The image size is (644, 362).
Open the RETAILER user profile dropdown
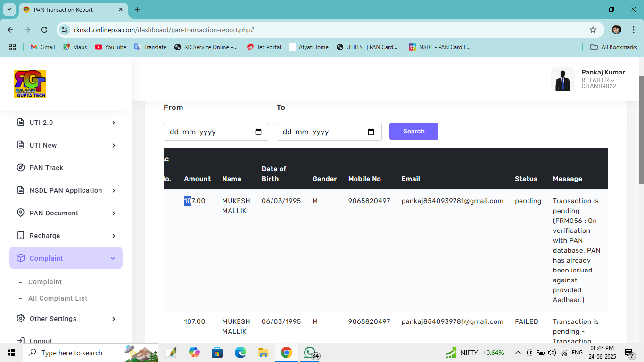[x=598, y=80]
